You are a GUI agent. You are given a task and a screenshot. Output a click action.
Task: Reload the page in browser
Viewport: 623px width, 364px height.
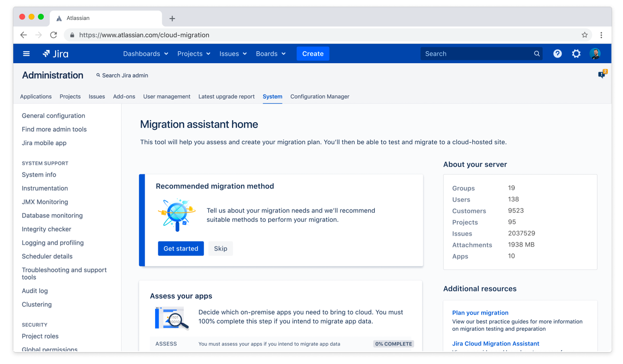click(54, 35)
